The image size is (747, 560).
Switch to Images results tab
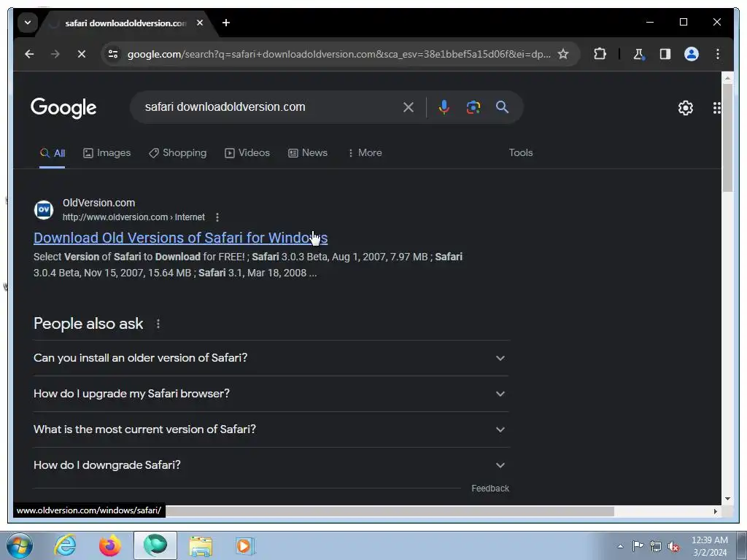pos(107,153)
